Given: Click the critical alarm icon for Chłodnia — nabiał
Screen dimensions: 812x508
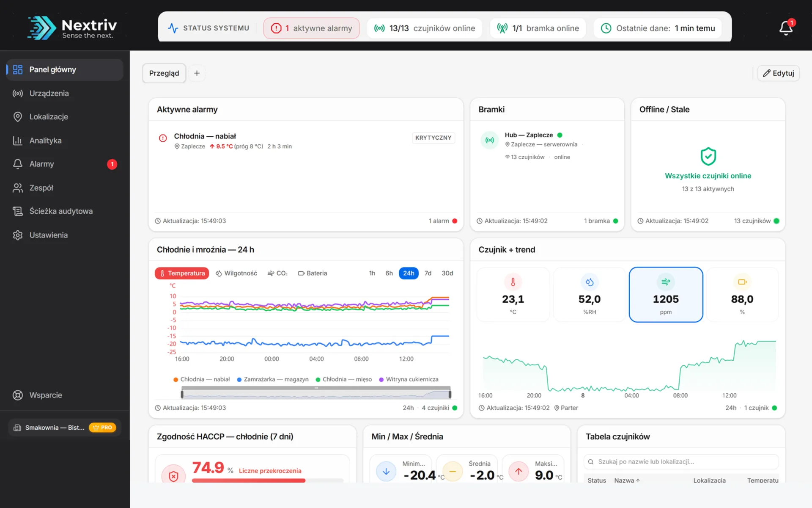Looking at the screenshot, I should 163,138.
